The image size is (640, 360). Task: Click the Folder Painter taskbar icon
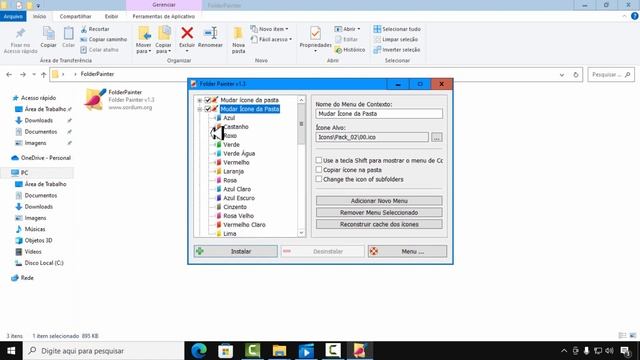[x=360, y=351]
